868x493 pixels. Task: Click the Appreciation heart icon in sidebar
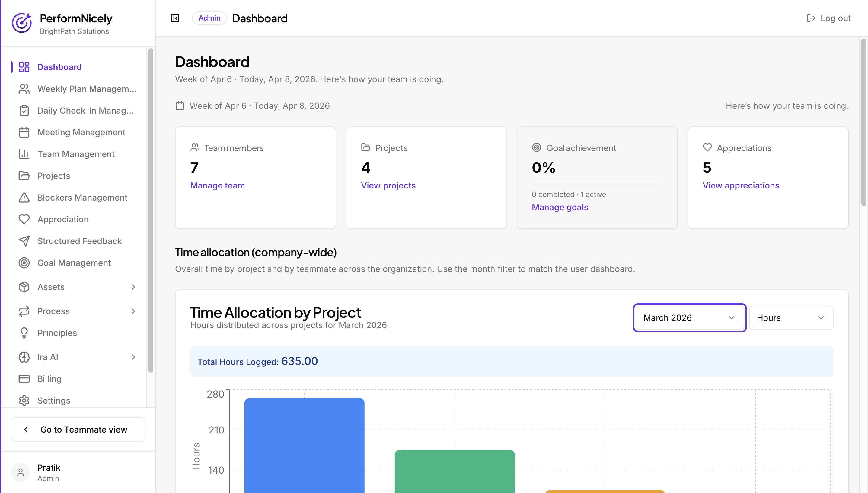24,219
